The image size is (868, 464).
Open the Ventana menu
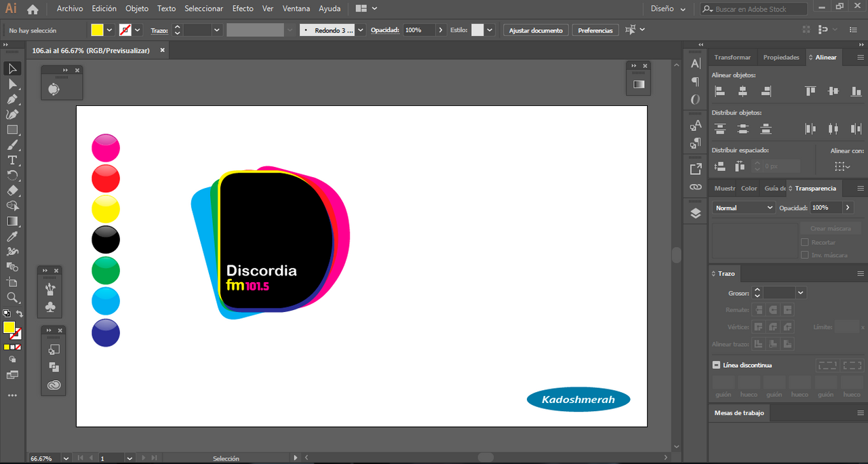(x=296, y=9)
